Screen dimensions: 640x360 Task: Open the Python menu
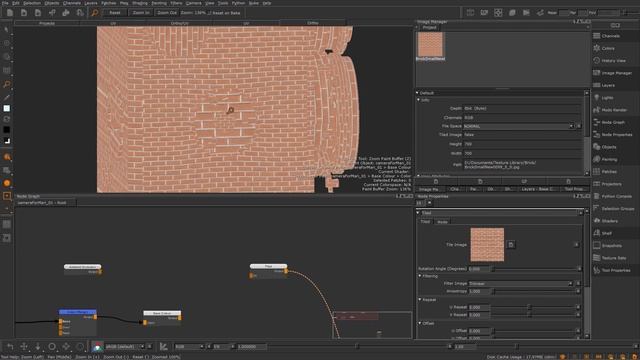pos(238,3)
